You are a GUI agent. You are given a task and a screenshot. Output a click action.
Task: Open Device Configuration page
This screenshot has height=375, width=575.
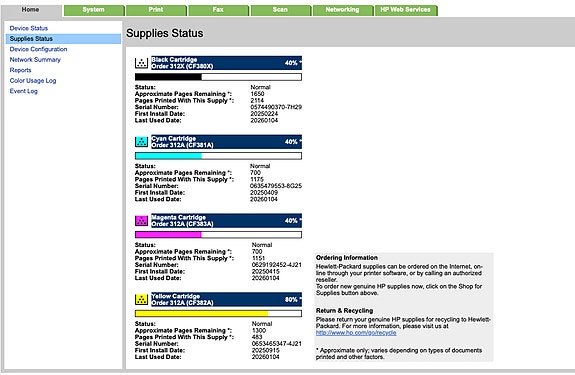[x=38, y=49]
